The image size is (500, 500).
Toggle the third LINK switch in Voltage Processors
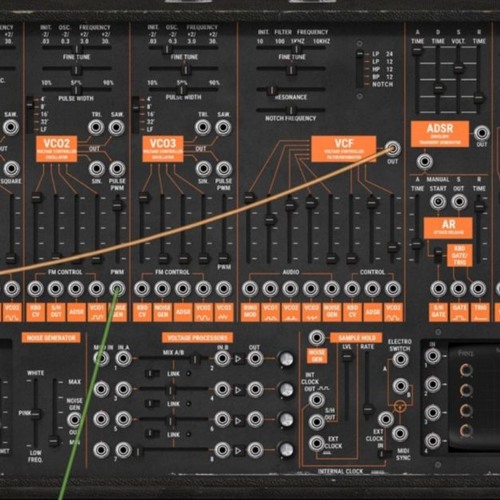pos(153,434)
